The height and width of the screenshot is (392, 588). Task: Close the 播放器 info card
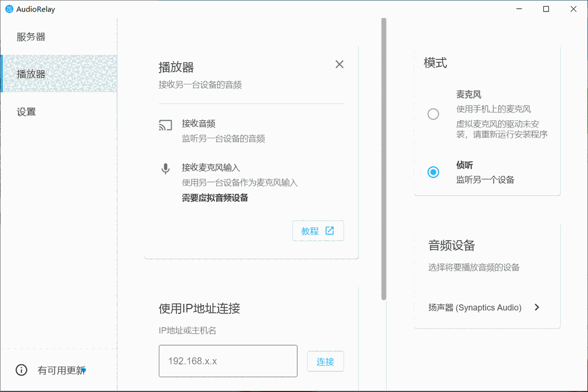pos(339,64)
